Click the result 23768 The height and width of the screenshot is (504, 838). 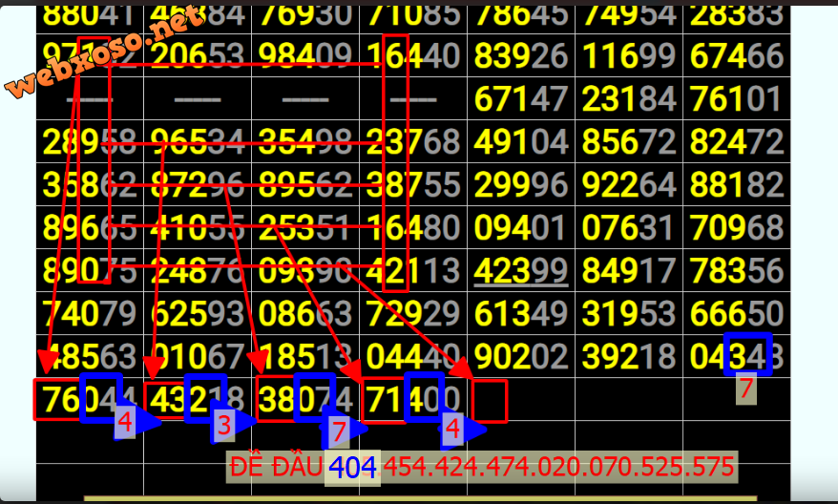pyautogui.click(x=413, y=141)
